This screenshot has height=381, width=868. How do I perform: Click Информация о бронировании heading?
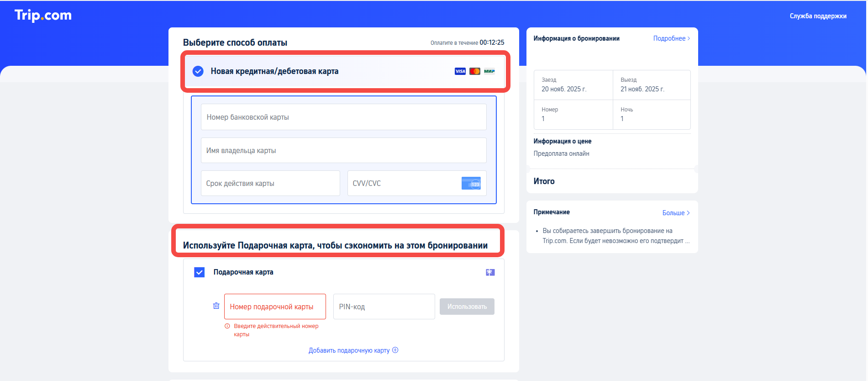(576, 38)
